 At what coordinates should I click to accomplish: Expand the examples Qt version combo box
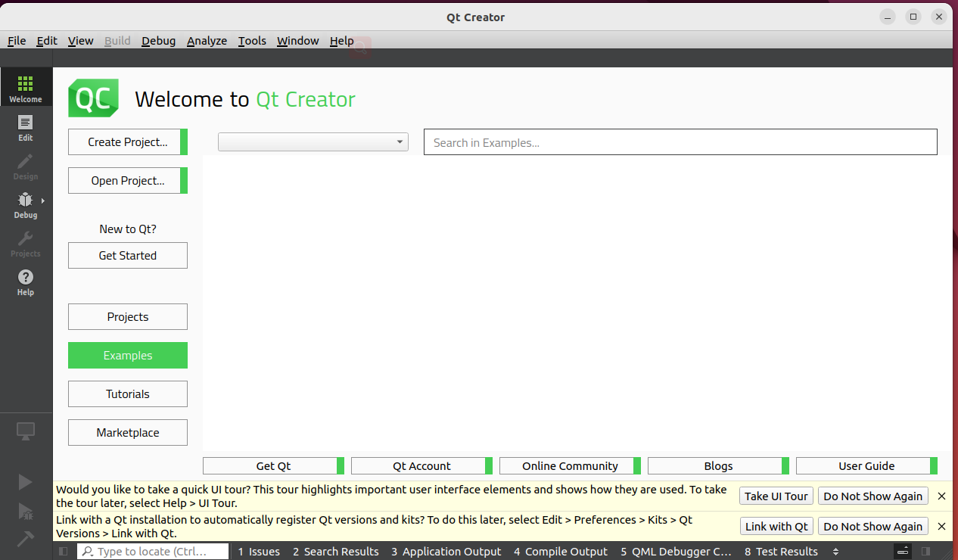point(313,142)
